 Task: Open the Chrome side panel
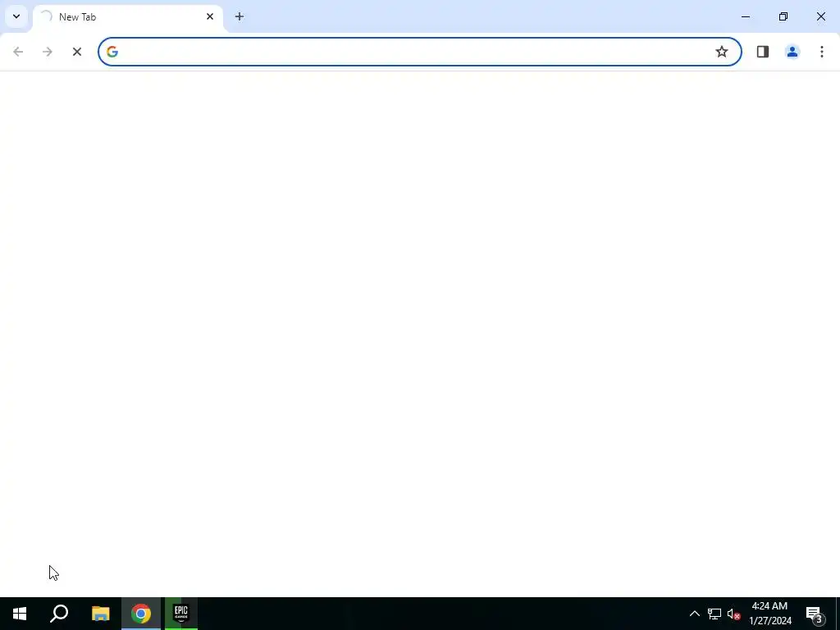(763, 52)
